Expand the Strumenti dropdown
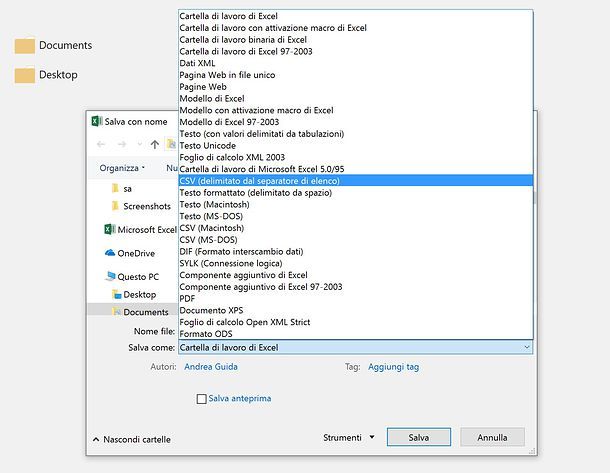Viewport: 610px width, 473px height. coord(349,437)
